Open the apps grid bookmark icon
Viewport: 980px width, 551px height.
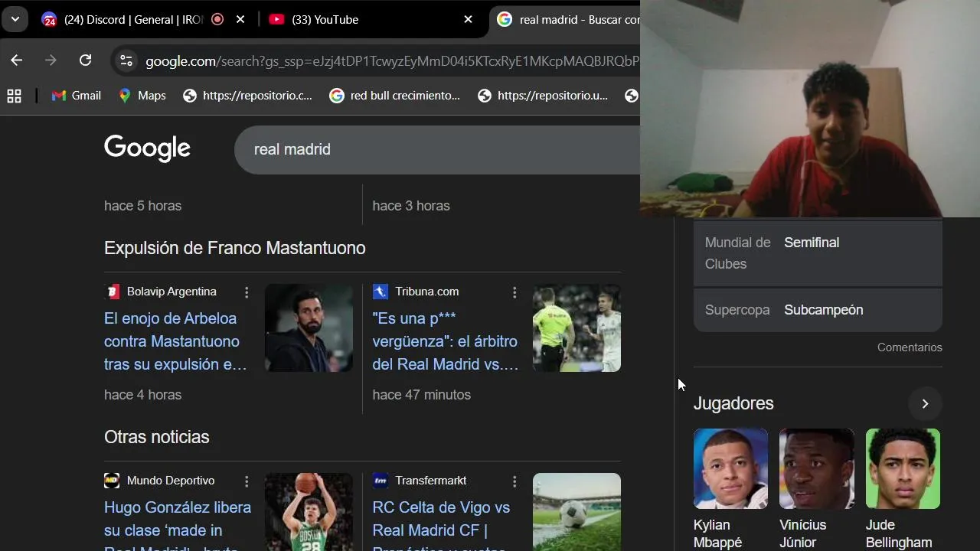coord(14,96)
